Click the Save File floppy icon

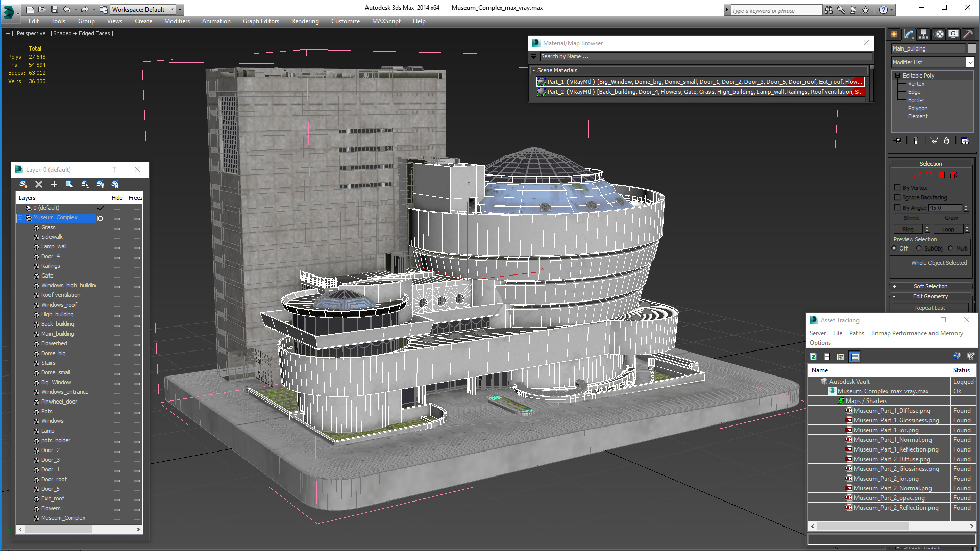(x=55, y=9)
